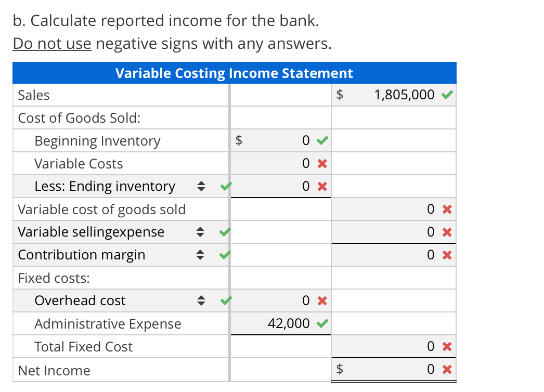
Task: Click the Variable Costs label
Action: tap(79, 164)
